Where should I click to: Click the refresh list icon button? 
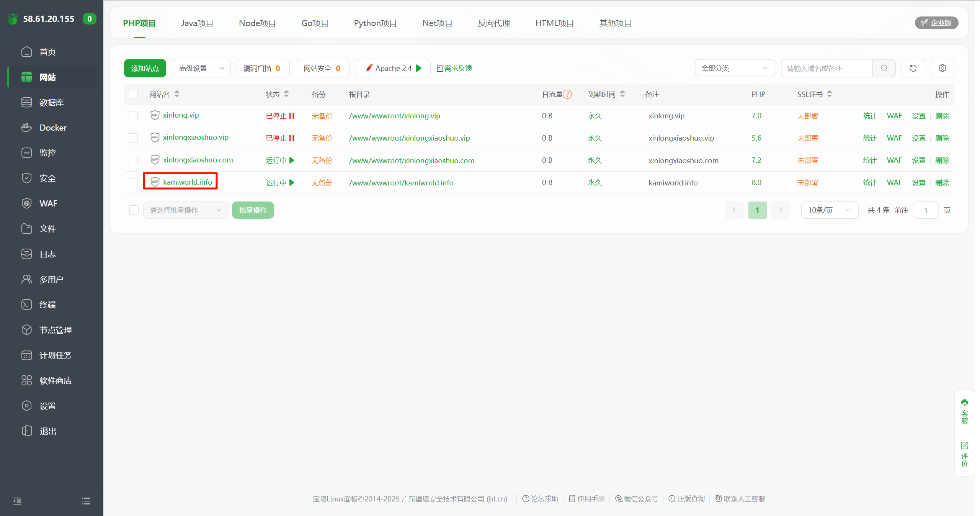point(913,68)
